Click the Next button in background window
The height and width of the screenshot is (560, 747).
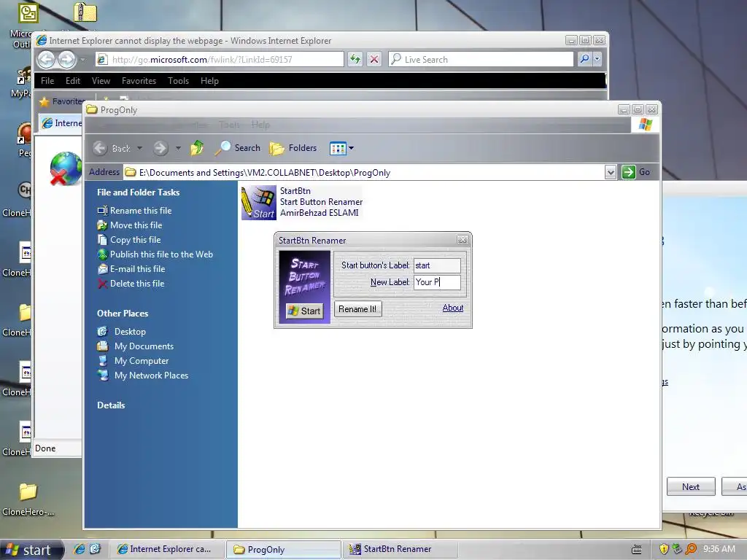pos(691,486)
